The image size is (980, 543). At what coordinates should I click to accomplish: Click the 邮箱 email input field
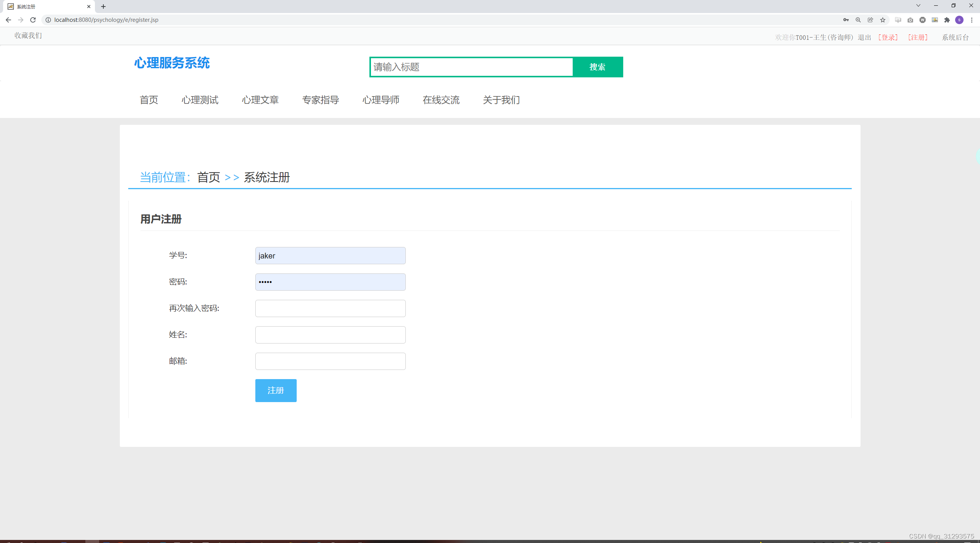(x=330, y=361)
